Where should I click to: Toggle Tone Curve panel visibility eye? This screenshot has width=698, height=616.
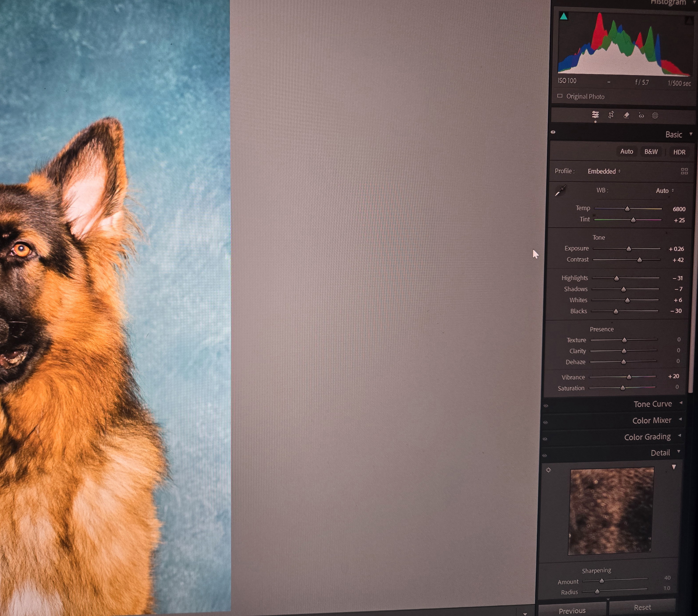[x=546, y=406]
